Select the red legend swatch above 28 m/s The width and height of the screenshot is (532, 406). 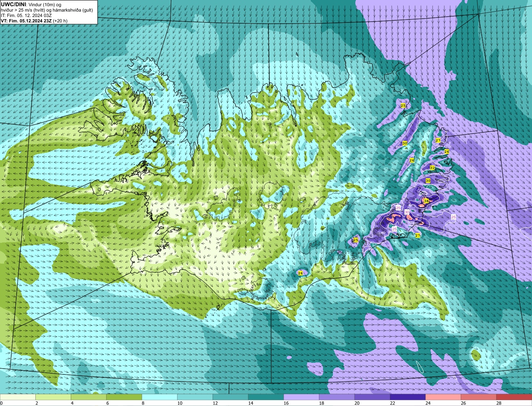[514, 397]
